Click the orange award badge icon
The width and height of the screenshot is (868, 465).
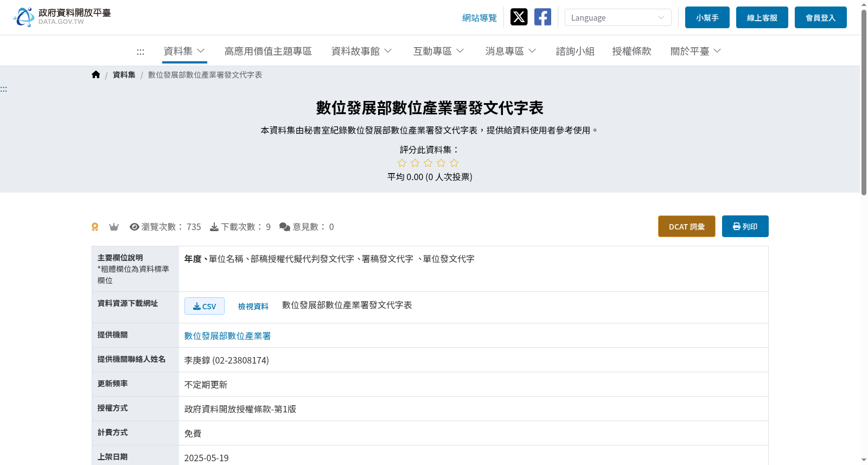coord(95,227)
